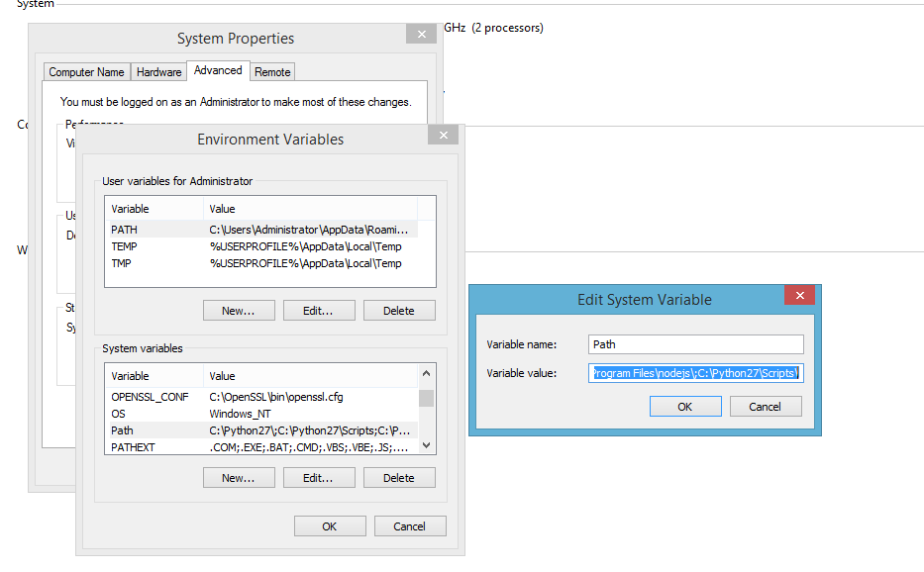This screenshot has width=924, height=572.
Task: Click OK in Edit System Variable dialog
Action: click(x=685, y=407)
